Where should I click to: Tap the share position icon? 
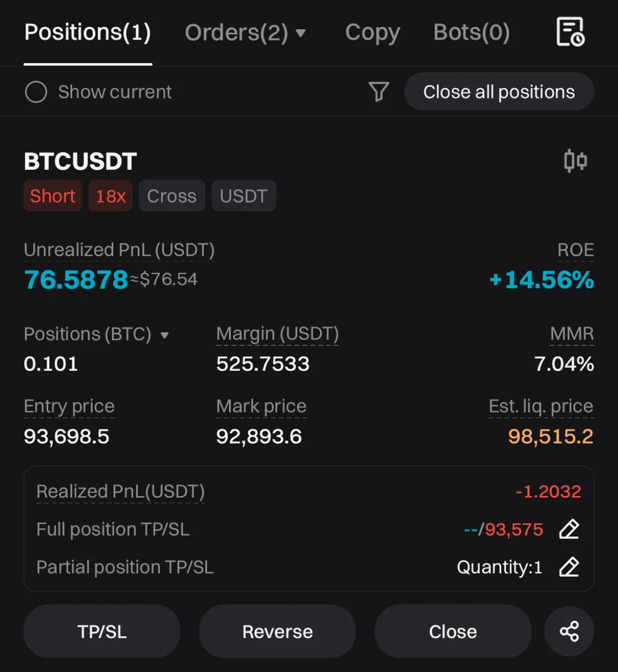[x=569, y=632]
